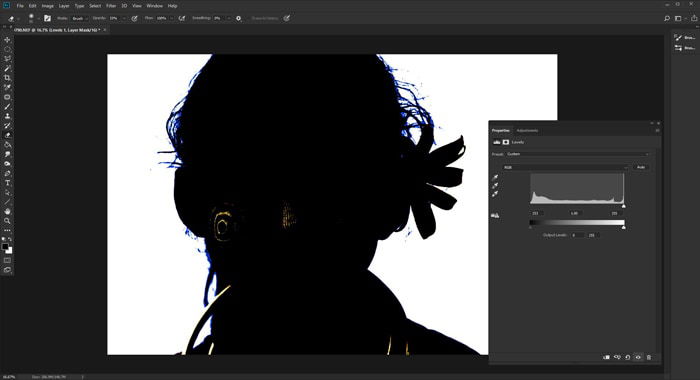Screen dimensions: 700x380
Task: Open the Properties panel flyout menu
Action: click(x=657, y=130)
